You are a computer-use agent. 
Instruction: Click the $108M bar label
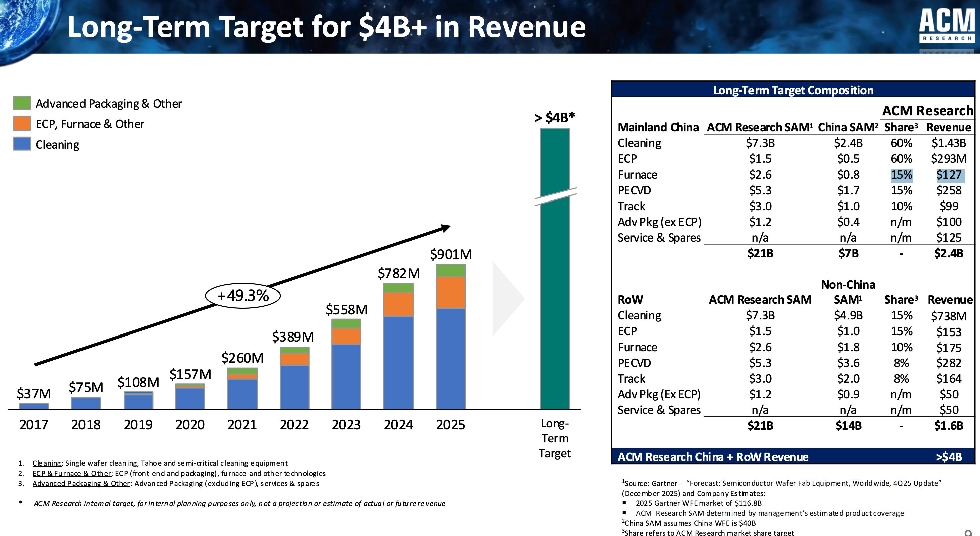pos(138,382)
